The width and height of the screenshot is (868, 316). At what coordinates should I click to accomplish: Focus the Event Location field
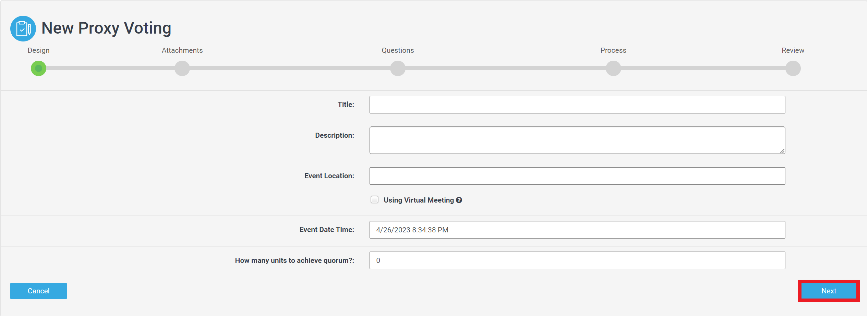pyautogui.click(x=577, y=176)
